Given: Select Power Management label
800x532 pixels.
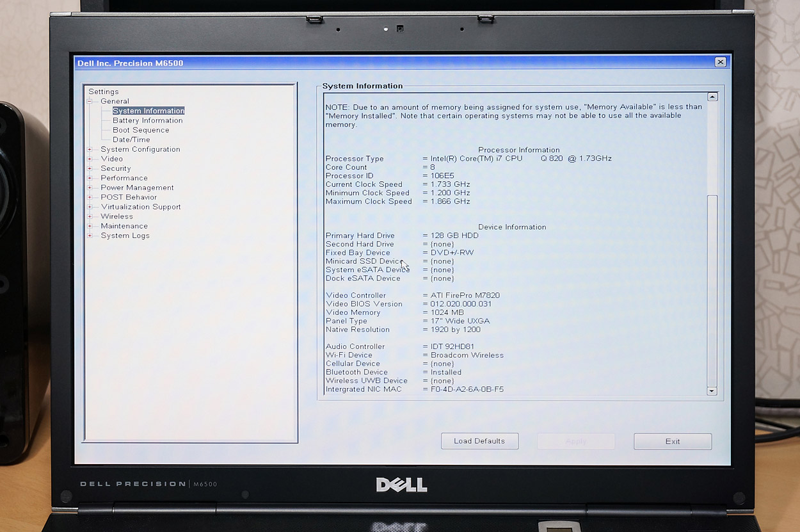Looking at the screenshot, I should click(x=137, y=188).
